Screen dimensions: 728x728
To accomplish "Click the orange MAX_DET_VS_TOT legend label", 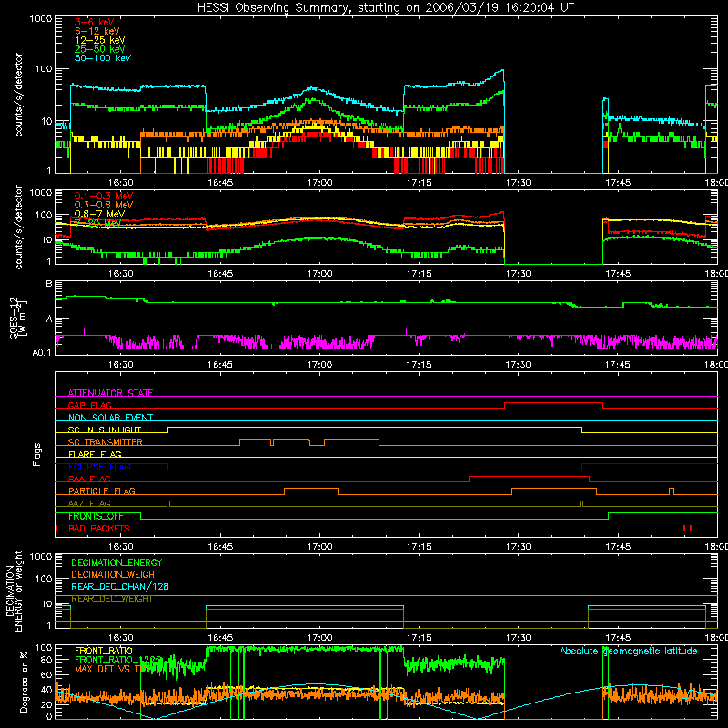I will coord(112,669).
